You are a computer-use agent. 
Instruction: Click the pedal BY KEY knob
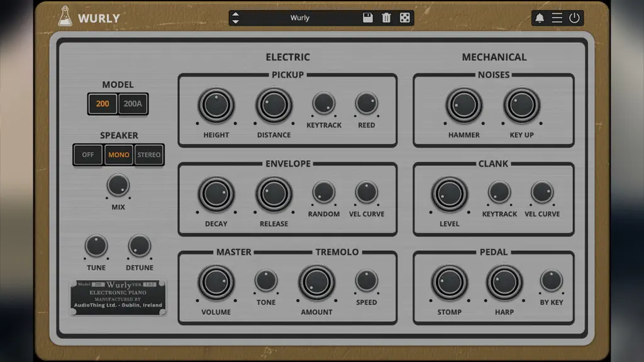(551, 280)
